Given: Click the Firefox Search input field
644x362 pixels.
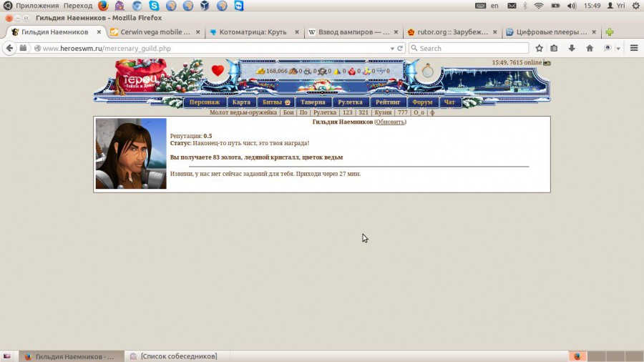Looking at the screenshot, I should pyautogui.click(x=469, y=48).
